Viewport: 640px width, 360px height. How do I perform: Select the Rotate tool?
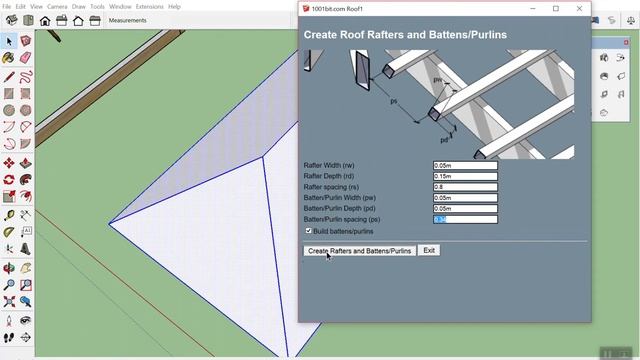click(9, 180)
